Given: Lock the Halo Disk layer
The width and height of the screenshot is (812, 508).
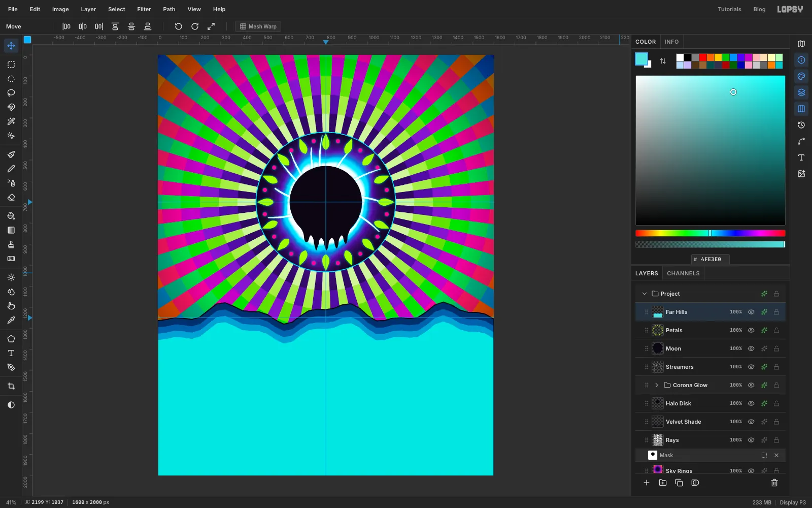Looking at the screenshot, I should coord(776,403).
